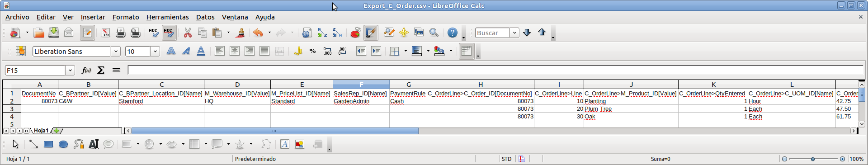Open the Paste options dropdown arrow
The image size is (868, 165).
[x=228, y=33]
